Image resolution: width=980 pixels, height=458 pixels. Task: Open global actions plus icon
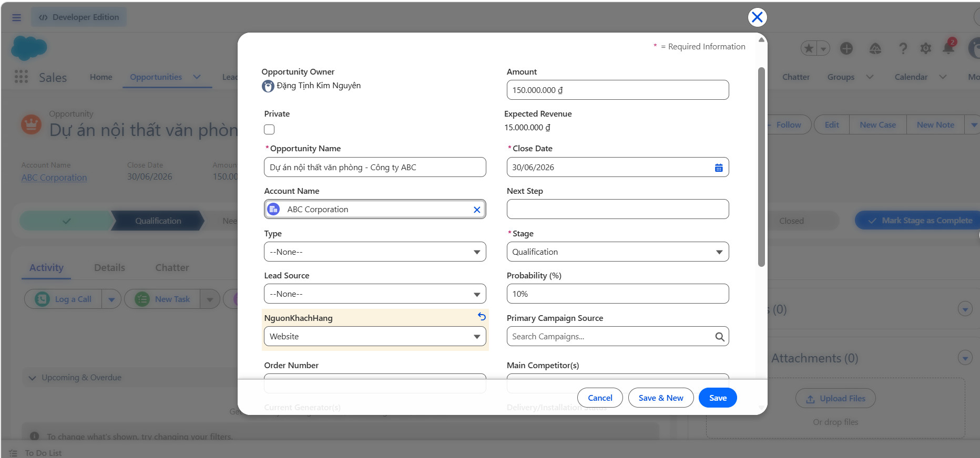tap(846, 48)
